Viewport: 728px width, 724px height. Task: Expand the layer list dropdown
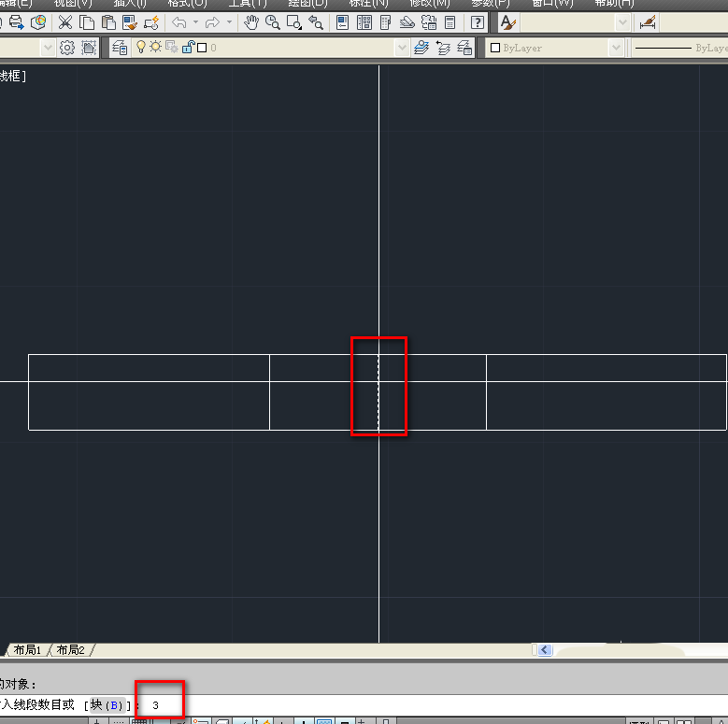(x=402, y=48)
